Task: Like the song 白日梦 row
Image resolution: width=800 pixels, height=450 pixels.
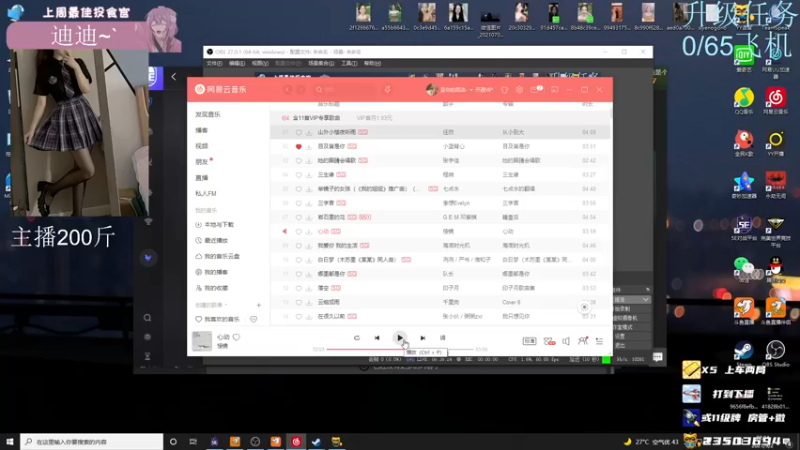Action: click(x=298, y=260)
